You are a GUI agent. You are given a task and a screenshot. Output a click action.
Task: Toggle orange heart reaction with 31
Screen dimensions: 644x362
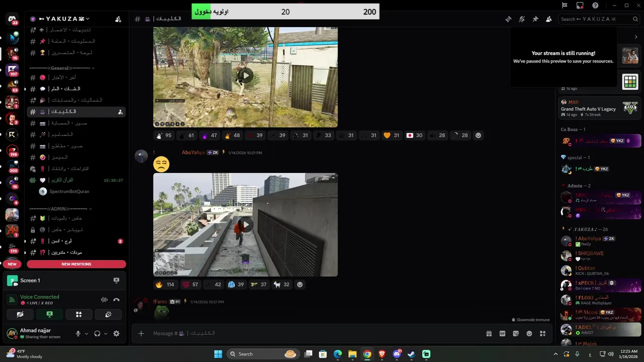tap(391, 135)
